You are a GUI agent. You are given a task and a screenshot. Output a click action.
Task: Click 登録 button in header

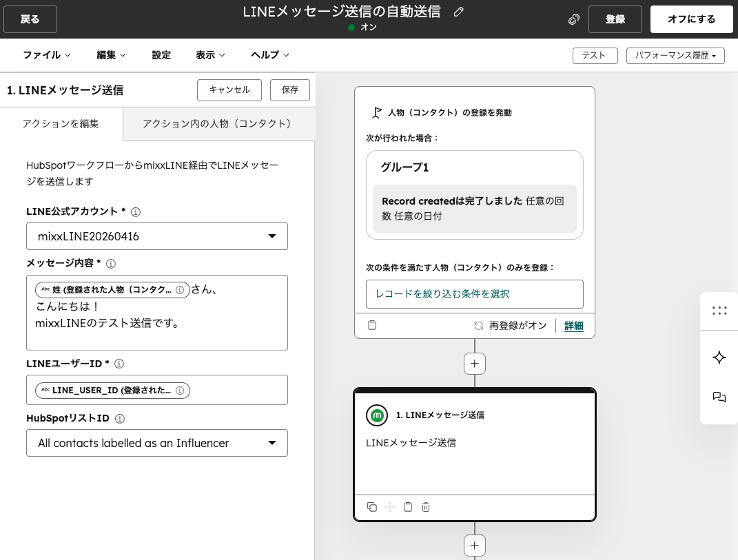click(615, 19)
